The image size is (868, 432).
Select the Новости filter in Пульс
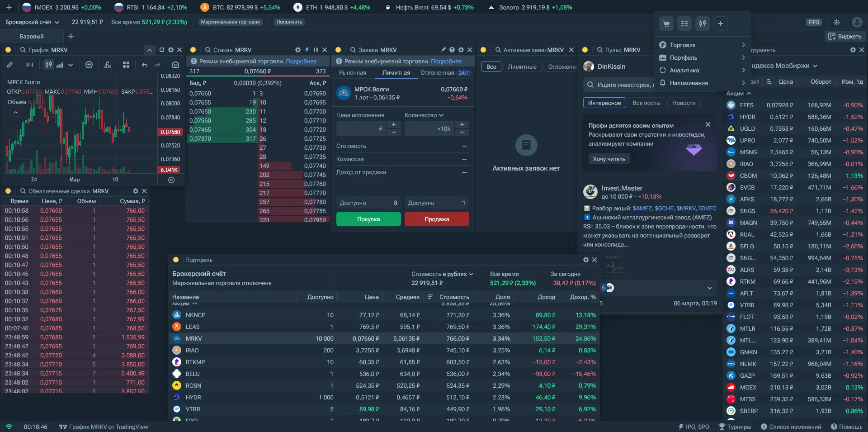pyautogui.click(x=684, y=103)
